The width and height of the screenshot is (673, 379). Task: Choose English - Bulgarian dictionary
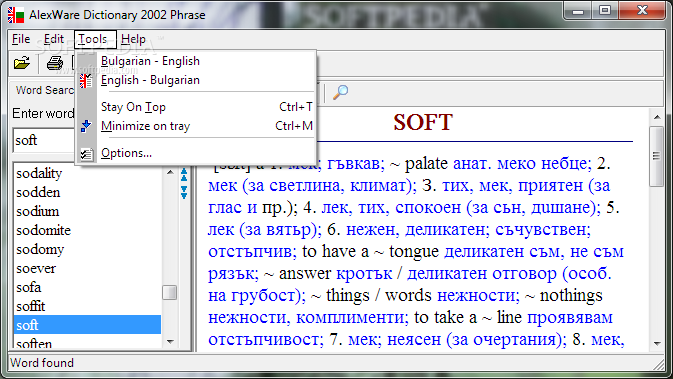point(195,80)
